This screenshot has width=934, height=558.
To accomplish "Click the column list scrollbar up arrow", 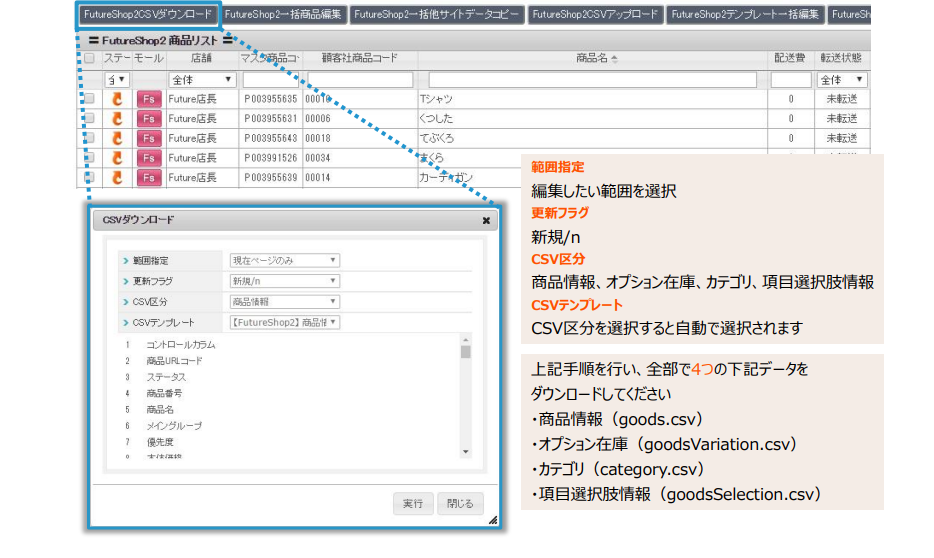I will tap(465, 339).
